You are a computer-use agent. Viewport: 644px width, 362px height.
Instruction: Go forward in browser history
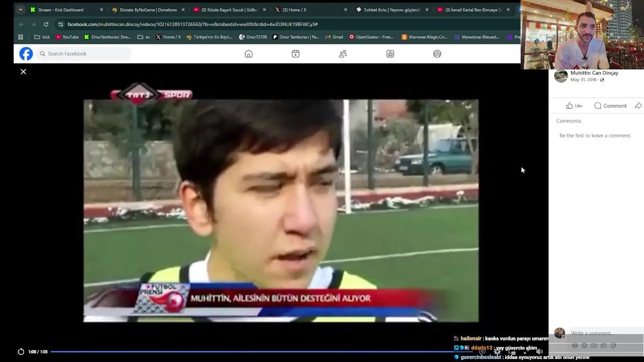[x=33, y=24]
